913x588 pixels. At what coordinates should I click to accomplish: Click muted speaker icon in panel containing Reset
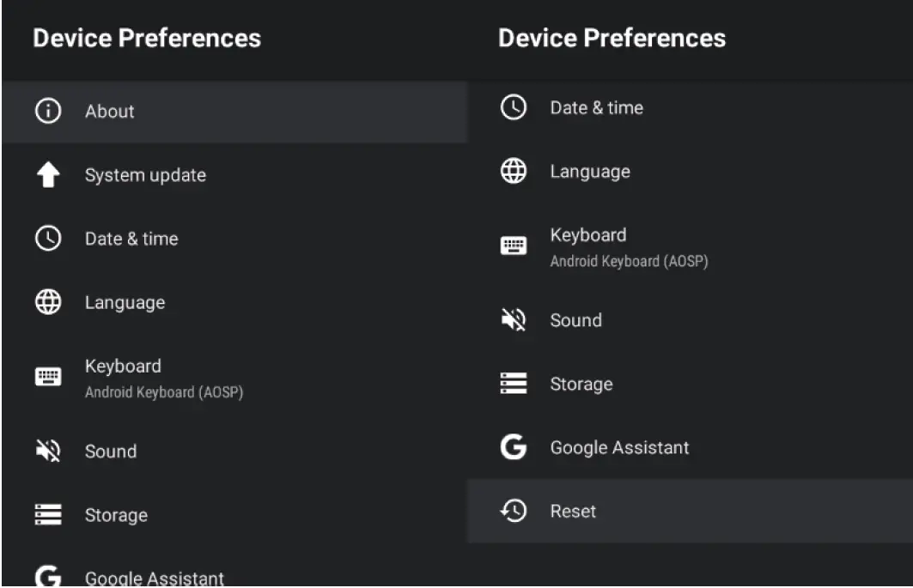(513, 320)
